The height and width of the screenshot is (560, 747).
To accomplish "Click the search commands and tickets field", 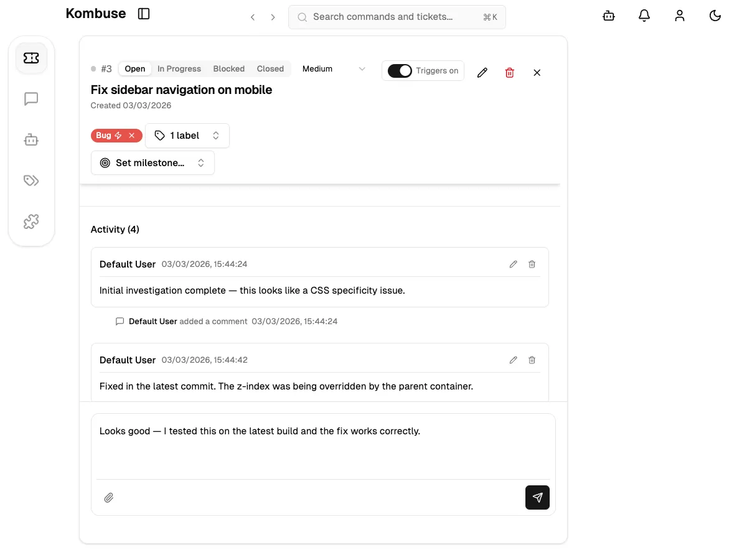I will pos(397,17).
